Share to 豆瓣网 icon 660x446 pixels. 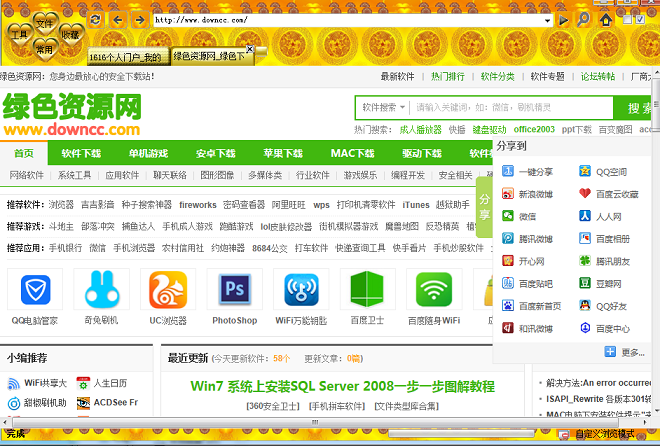585,283
